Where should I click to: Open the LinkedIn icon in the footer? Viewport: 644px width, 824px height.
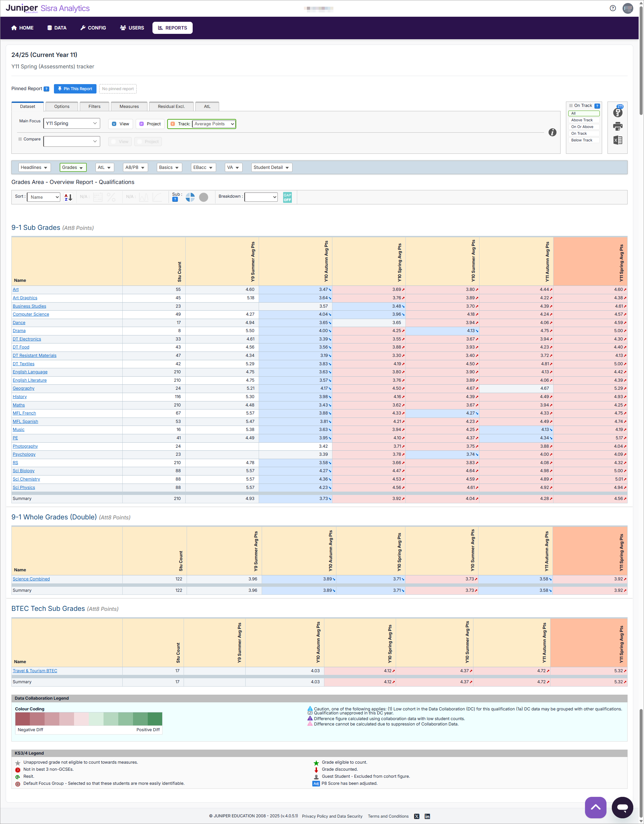(x=428, y=816)
